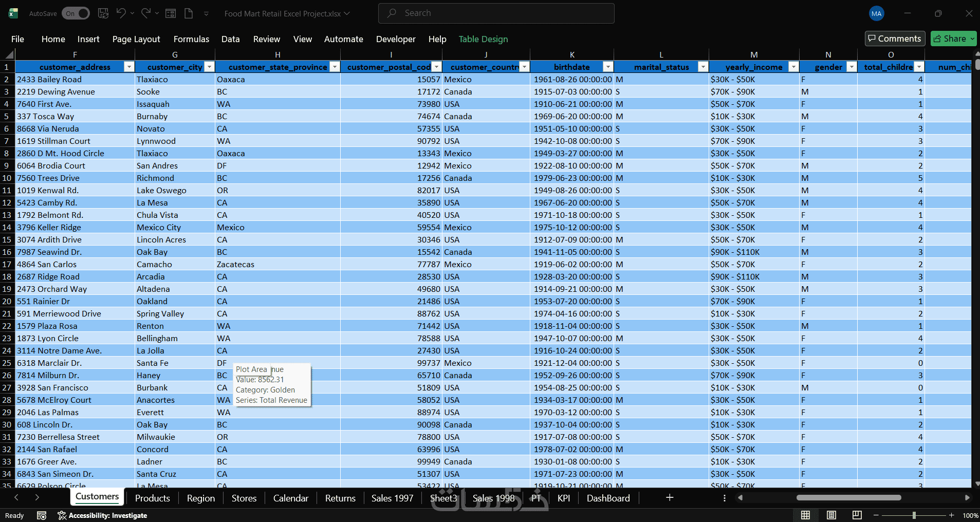Click the Save icon in title bar
The height and width of the screenshot is (522, 980).
[103, 13]
